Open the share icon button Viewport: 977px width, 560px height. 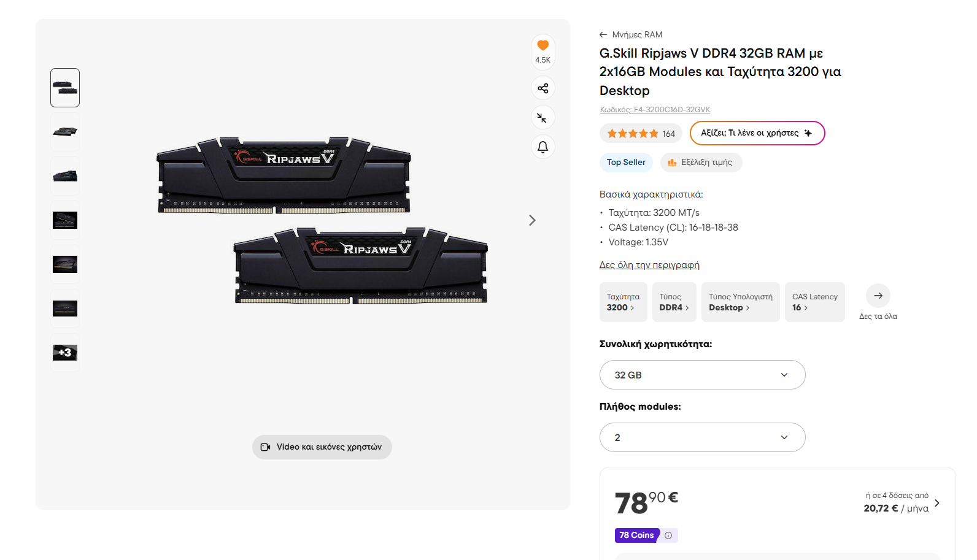[543, 88]
